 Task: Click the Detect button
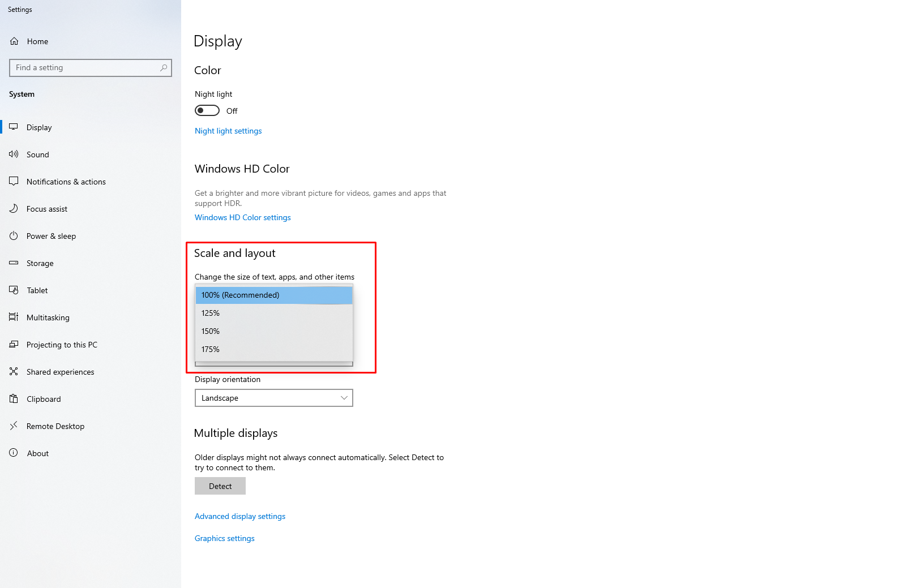220,486
